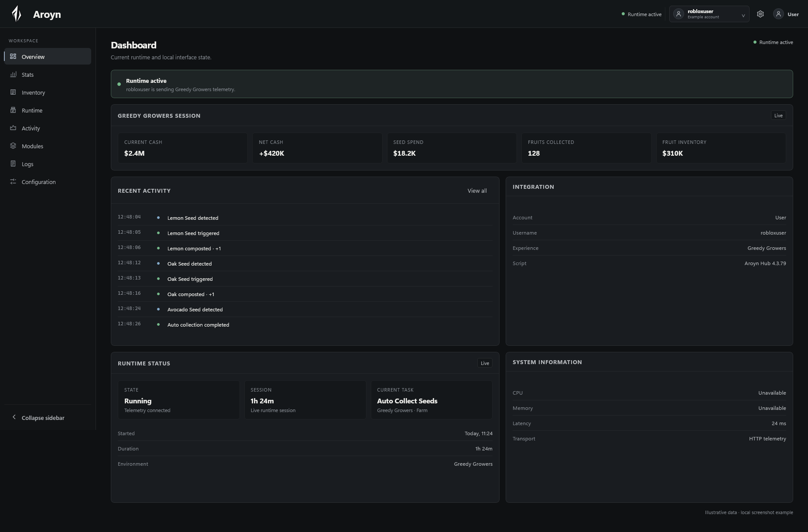Screen dimensions: 808x532
Task: Click the 'Aroyn Hub 4.3.79' script value
Action: point(765,263)
